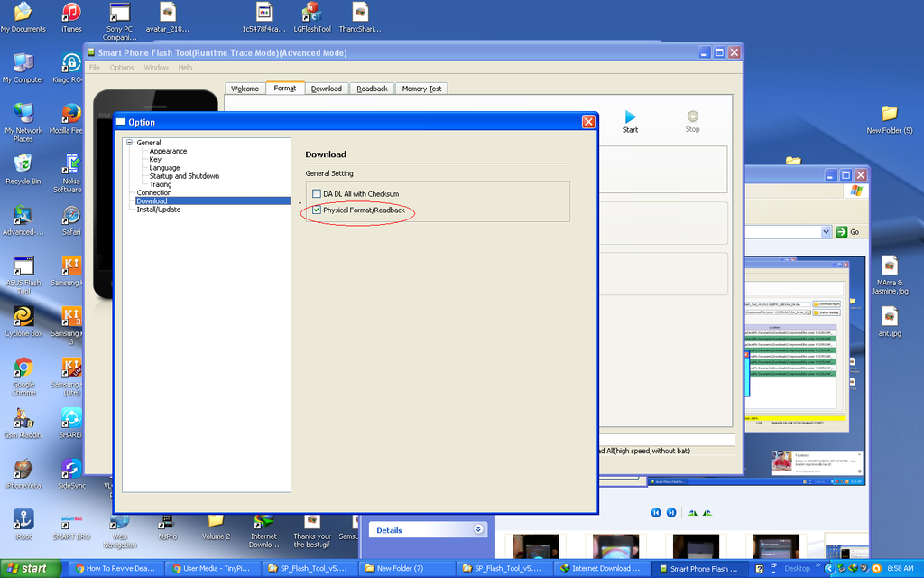This screenshot has width=924, height=578.
Task: Switch to the Readback tab
Action: click(372, 89)
